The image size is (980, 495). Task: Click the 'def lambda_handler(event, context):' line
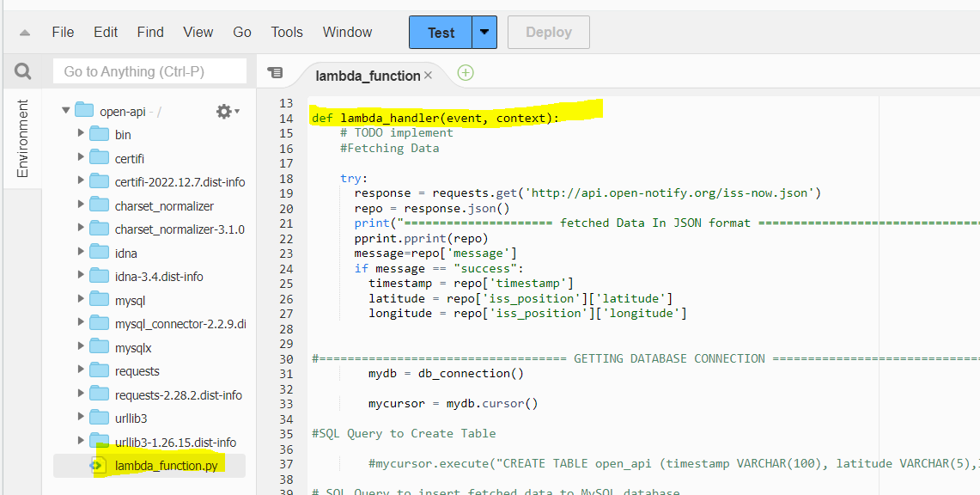tap(435, 118)
